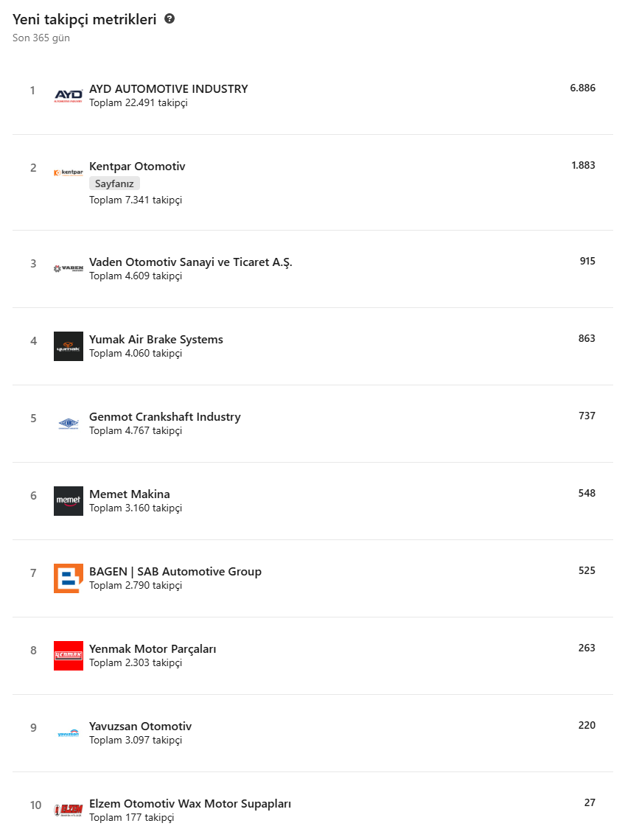This screenshot has height=840, width=639.
Task: Open the Elzem Otomotiv Wax Motor Supapları page
Action: (190, 804)
